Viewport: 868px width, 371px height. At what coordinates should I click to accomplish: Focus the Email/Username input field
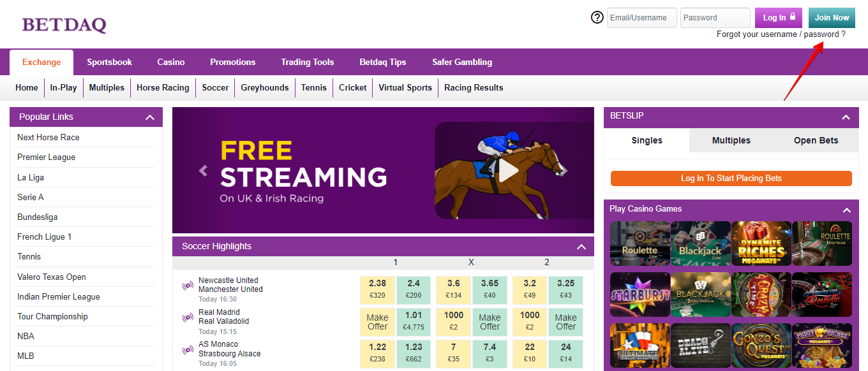point(642,18)
